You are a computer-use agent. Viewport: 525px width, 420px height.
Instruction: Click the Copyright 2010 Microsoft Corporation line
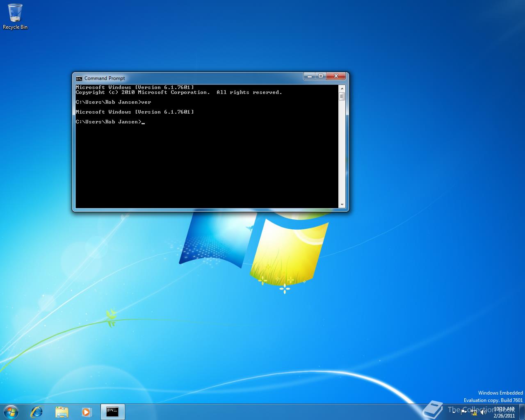[179, 92]
